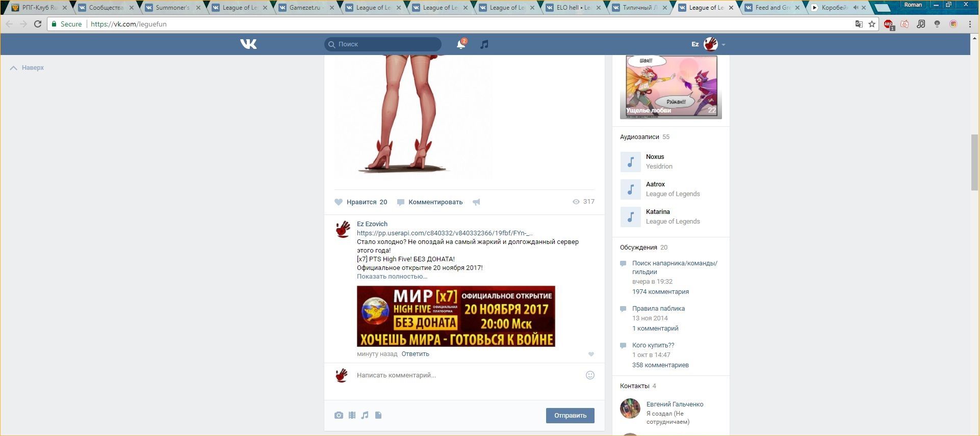Open the translate page icon in address bar
The height and width of the screenshot is (436, 980).
point(859,24)
